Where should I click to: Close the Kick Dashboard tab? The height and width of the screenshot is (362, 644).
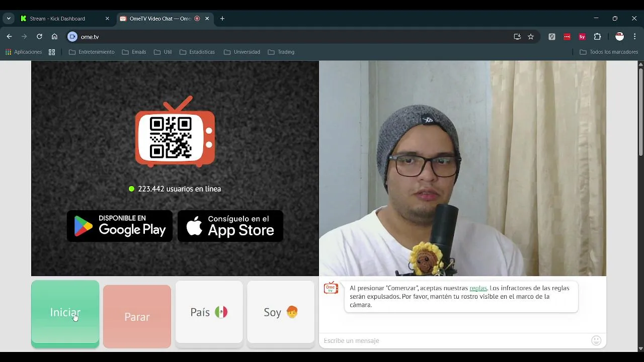coord(107,19)
